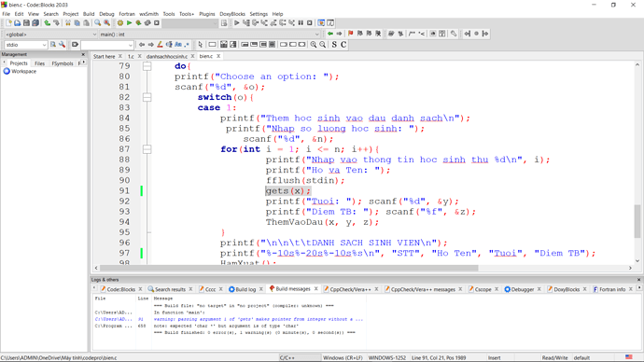The image size is (644, 362).
Task: Toggle the bookmark red flag icon
Action: click(350, 34)
